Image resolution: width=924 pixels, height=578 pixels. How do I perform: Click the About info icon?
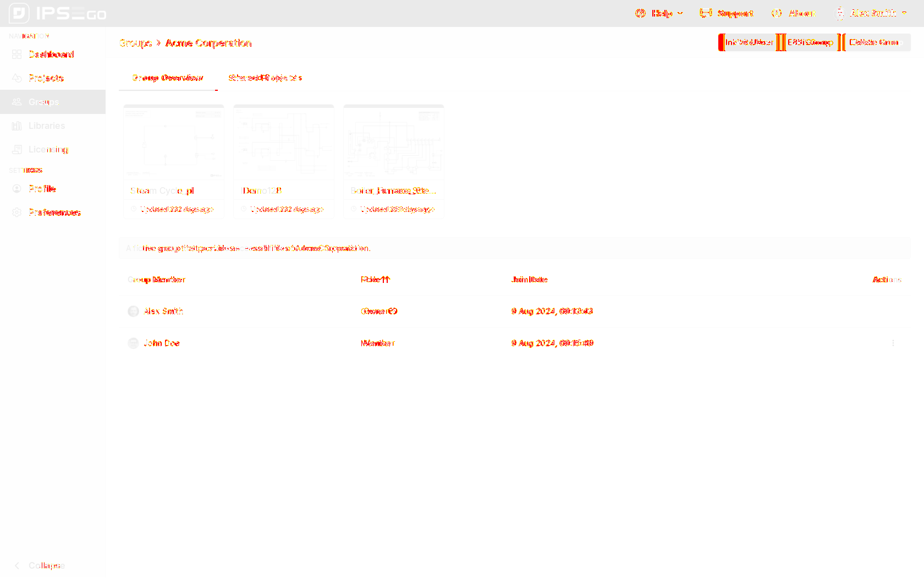777,13
